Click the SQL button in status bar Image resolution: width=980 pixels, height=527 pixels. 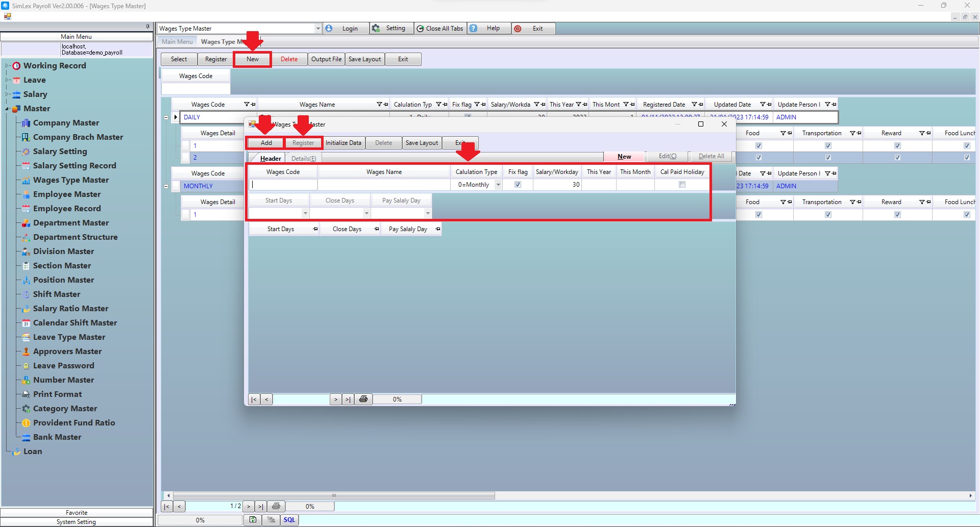(x=289, y=520)
